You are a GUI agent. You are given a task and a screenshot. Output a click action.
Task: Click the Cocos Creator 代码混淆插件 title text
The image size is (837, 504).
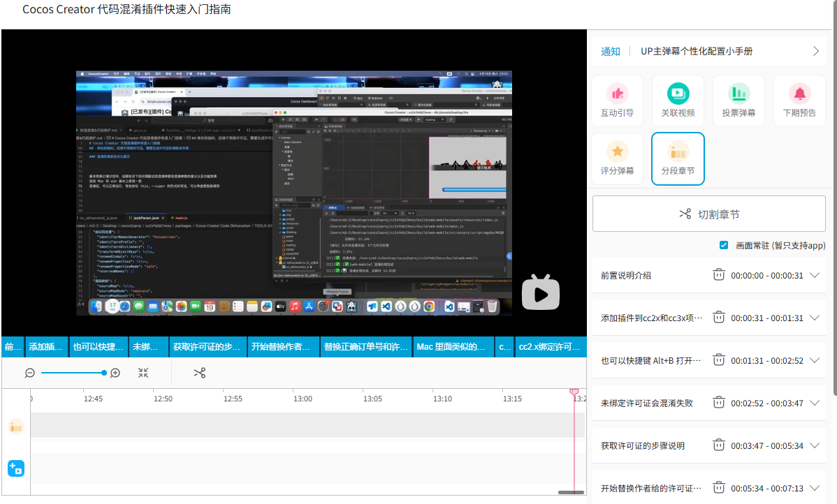pos(126,9)
